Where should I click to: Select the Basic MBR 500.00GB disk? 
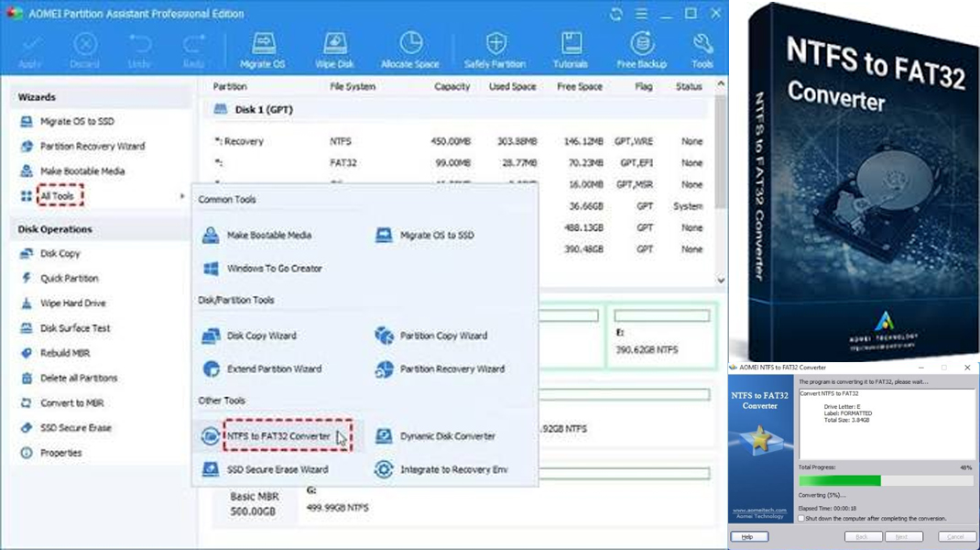(x=254, y=503)
